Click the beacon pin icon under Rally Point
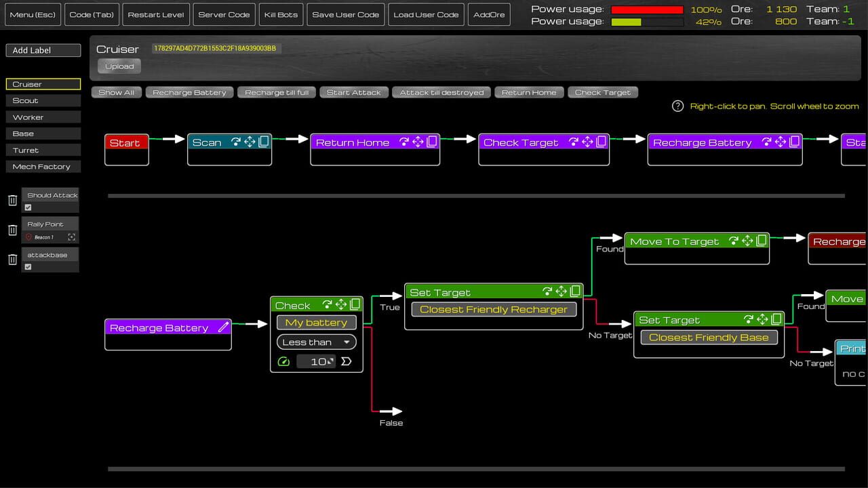Image resolution: width=868 pixels, height=488 pixels. point(28,237)
